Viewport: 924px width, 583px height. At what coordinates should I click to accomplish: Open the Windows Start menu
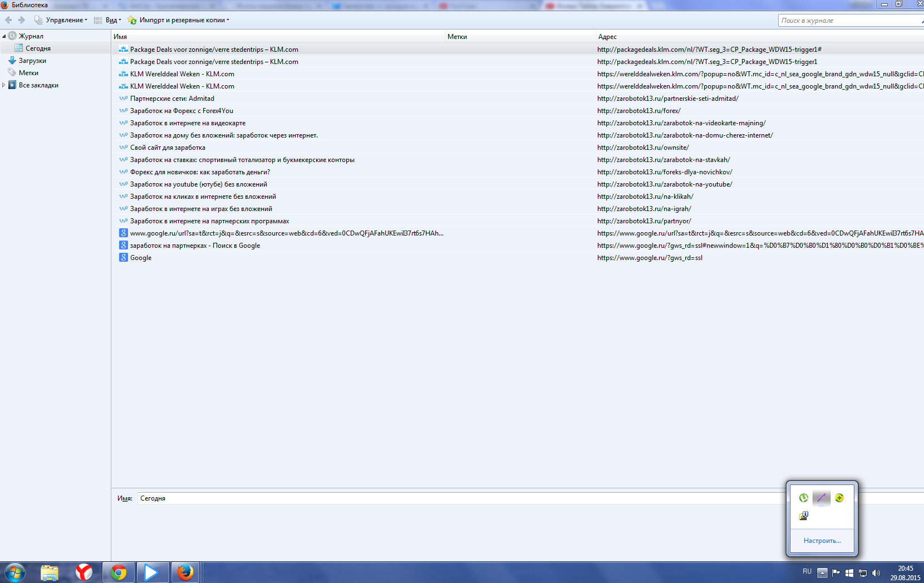click(x=15, y=572)
